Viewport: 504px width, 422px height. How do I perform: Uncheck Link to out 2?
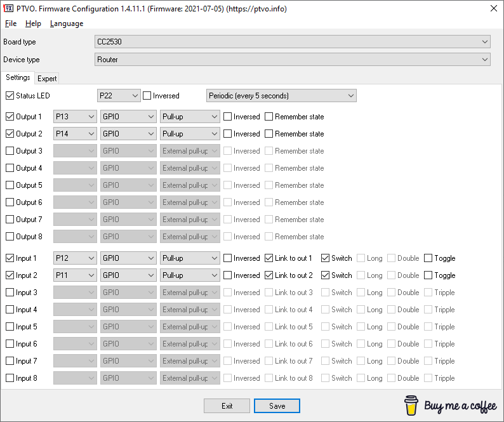point(269,275)
